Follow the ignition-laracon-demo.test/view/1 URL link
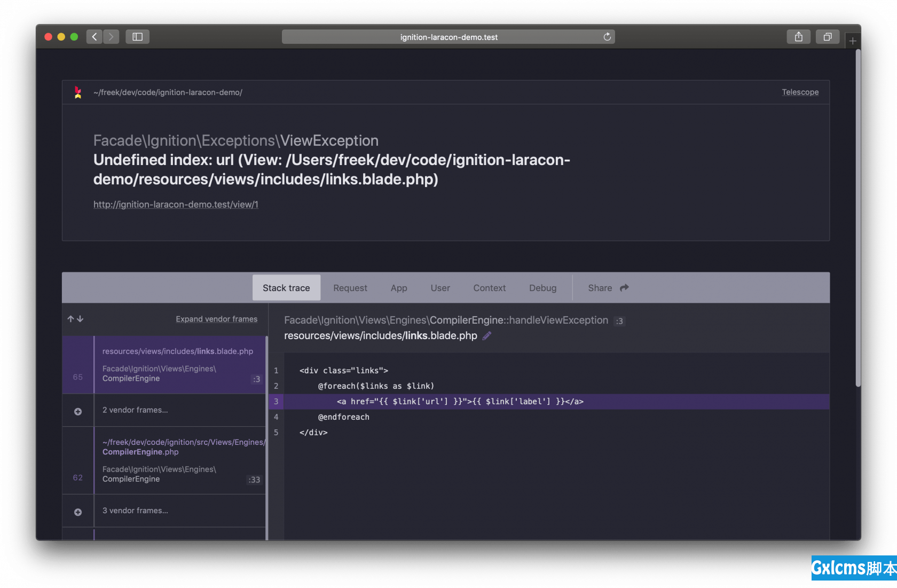This screenshot has height=588, width=897. 176,205
